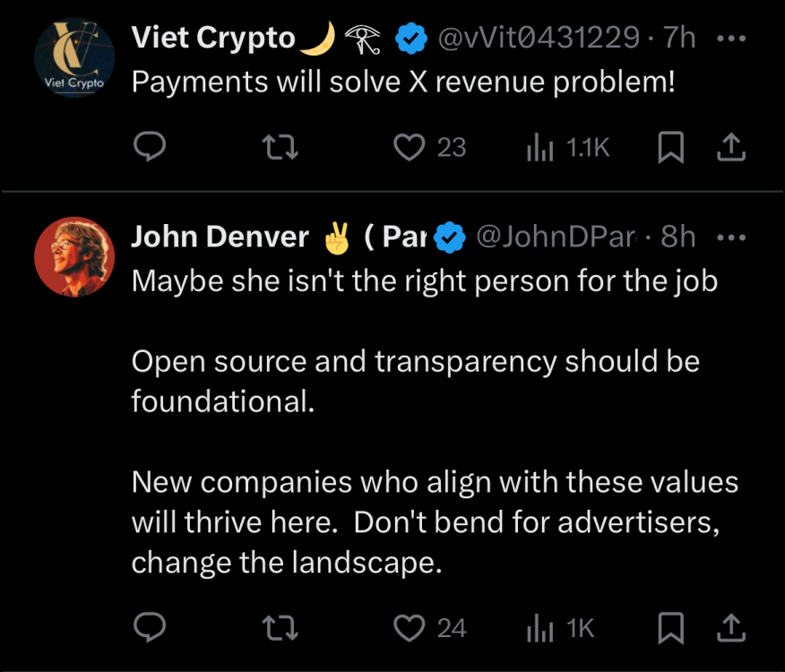Open more options for Viet Crypto's post
785x672 pixels.
732,39
